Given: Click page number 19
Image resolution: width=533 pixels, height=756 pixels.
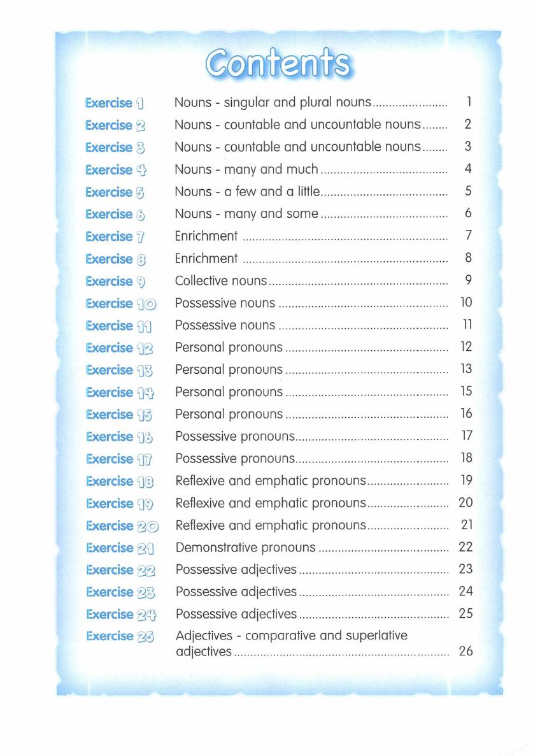Looking at the screenshot, I should click(466, 480).
